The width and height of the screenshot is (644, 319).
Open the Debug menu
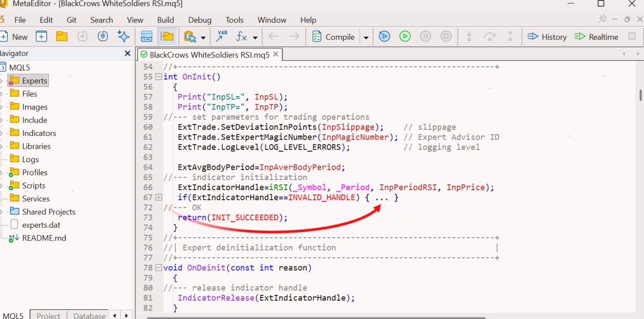tap(200, 20)
